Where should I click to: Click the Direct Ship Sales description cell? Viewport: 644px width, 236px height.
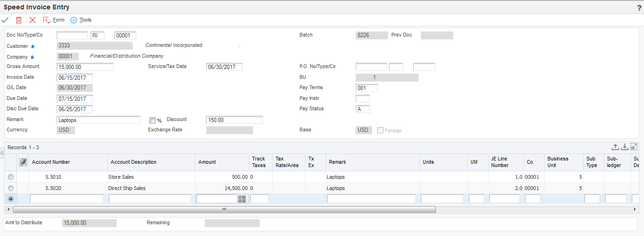(x=151, y=188)
